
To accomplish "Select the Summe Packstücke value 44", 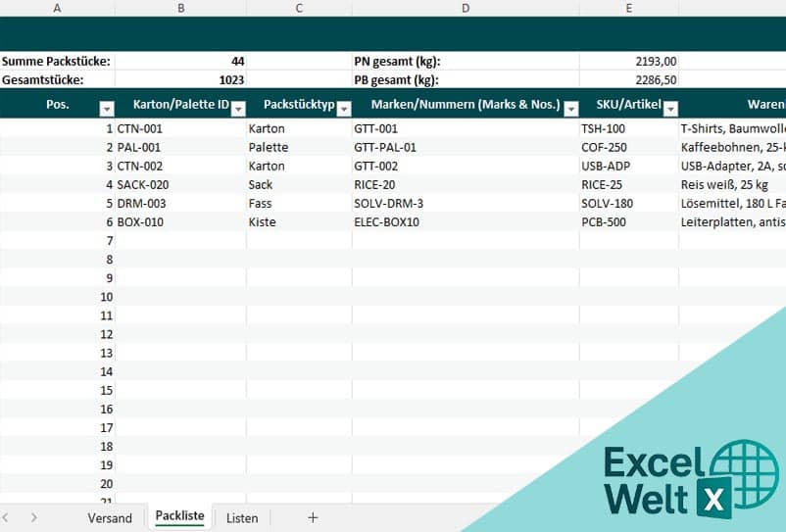I will [180, 61].
